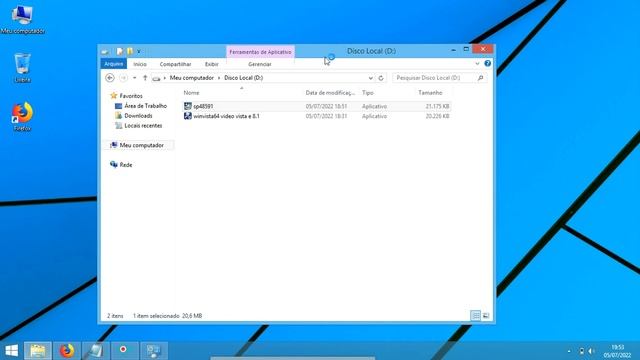Open the quick access toolbar customize dropdown
This screenshot has width=640, height=360.
[139, 51]
